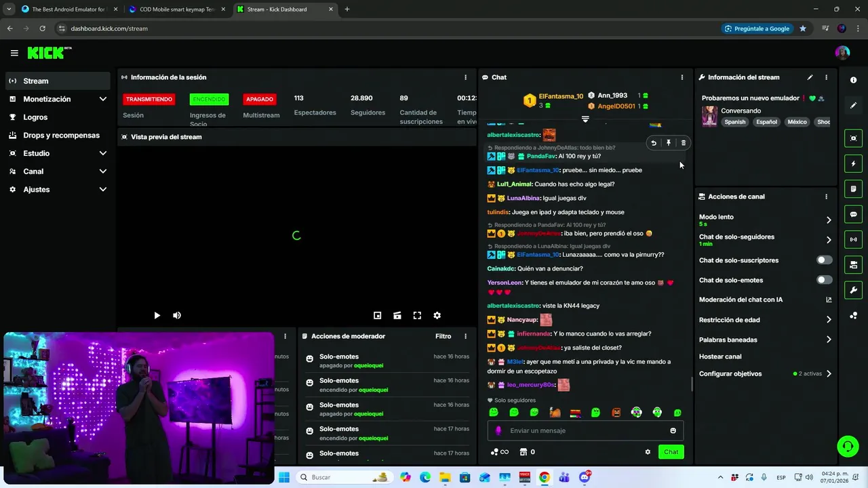Open Logros in the sidebar
868x488 pixels.
pyautogui.click(x=58, y=117)
